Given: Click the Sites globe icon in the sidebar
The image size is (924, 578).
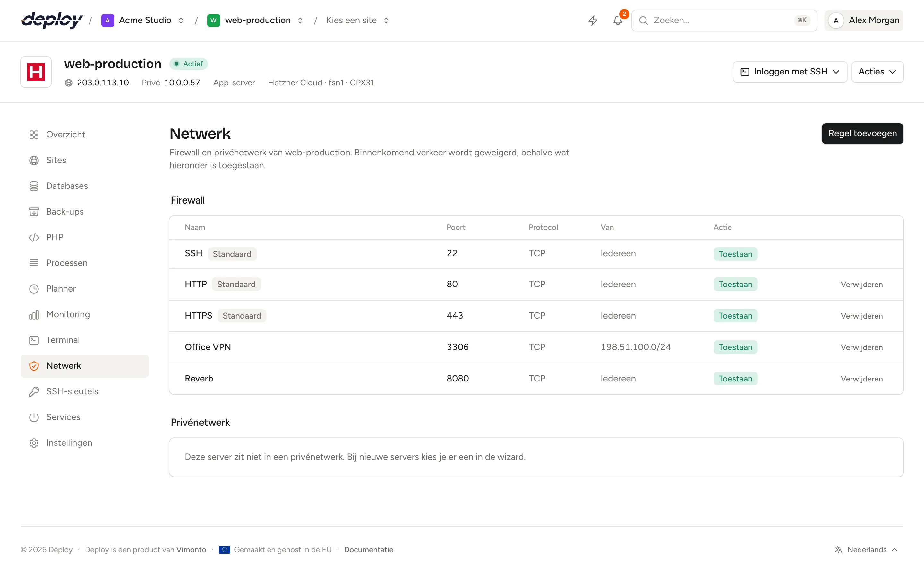Looking at the screenshot, I should (x=34, y=160).
